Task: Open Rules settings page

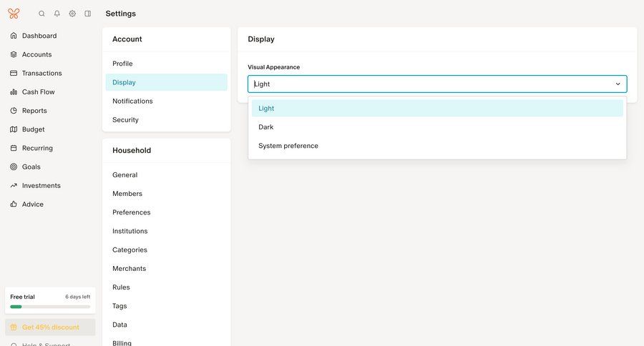Action: tap(166, 287)
